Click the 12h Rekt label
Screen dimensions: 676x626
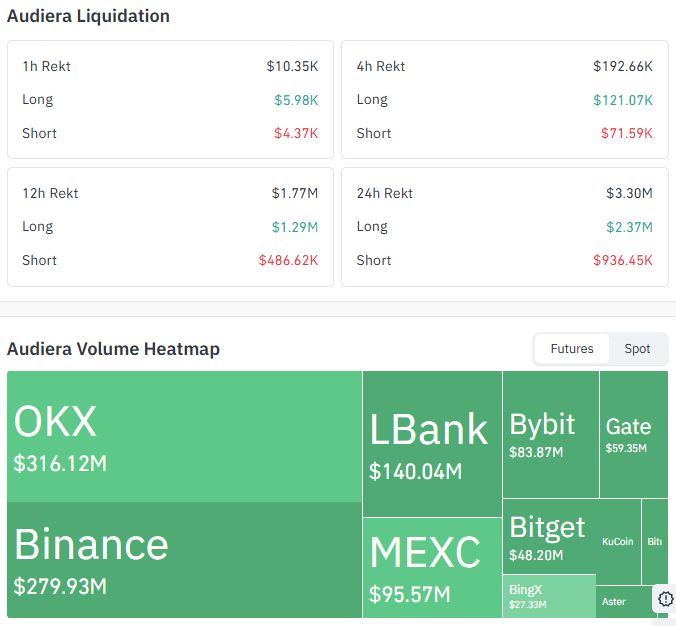coord(50,193)
